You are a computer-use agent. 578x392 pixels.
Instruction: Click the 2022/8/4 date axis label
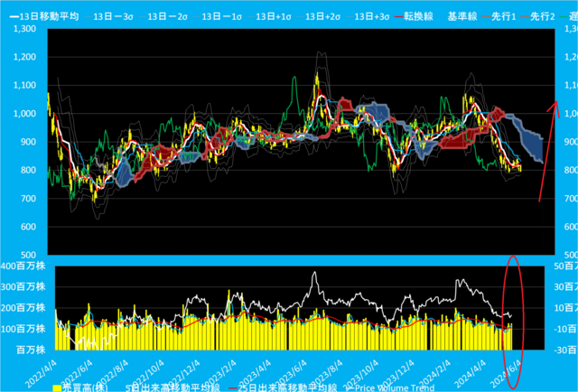tap(112, 374)
